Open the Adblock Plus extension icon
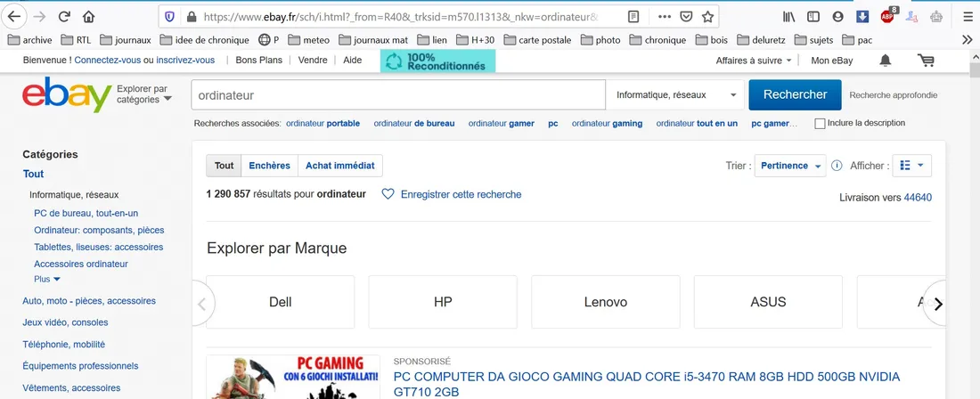 (x=888, y=16)
